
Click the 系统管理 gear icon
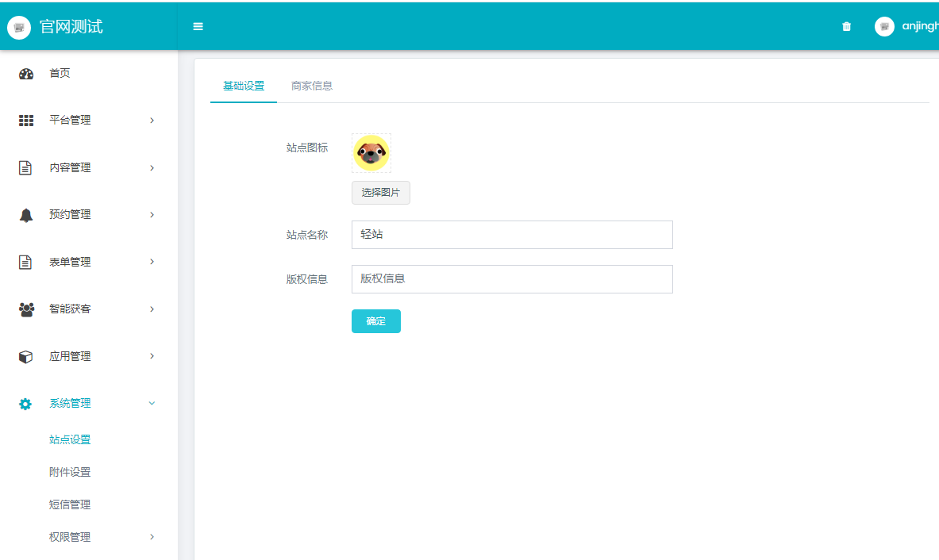[x=26, y=404]
